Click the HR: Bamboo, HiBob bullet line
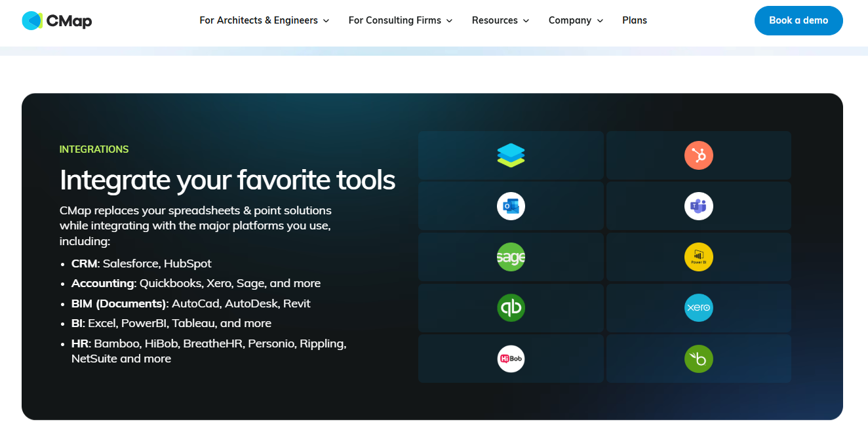The height and width of the screenshot is (430, 868). (208, 351)
